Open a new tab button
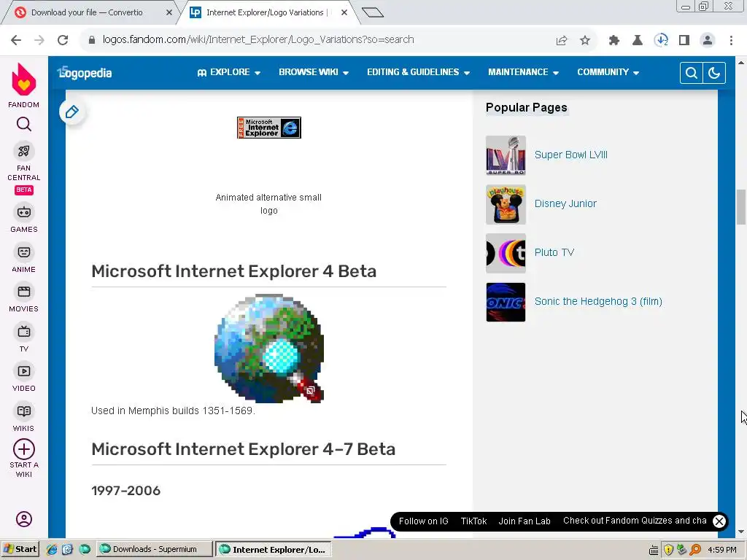This screenshot has height=560, width=747. pyautogui.click(x=373, y=13)
